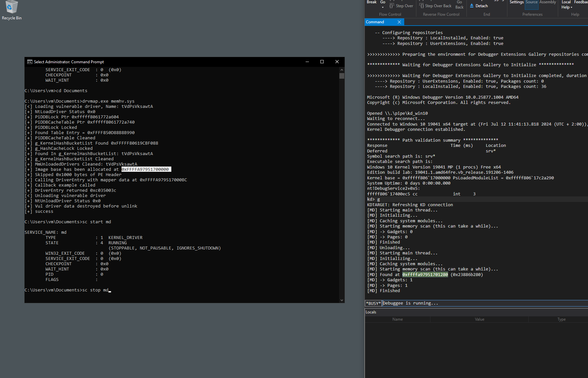Click the Detach label in the End group

click(482, 6)
